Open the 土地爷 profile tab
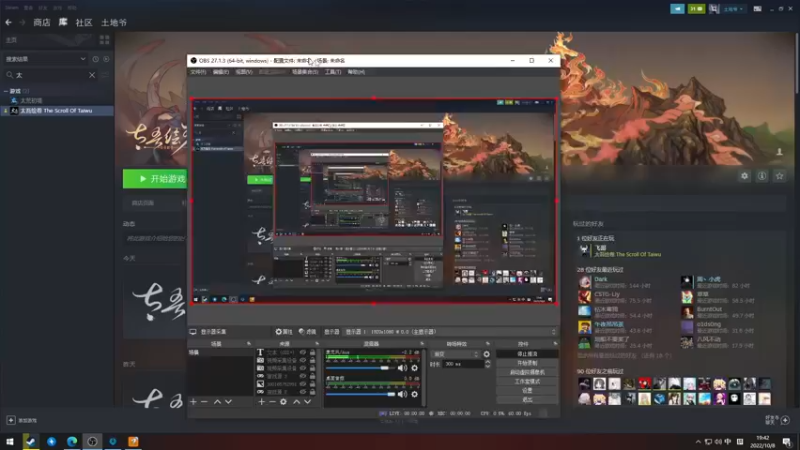The height and width of the screenshot is (450, 800). tap(114, 22)
